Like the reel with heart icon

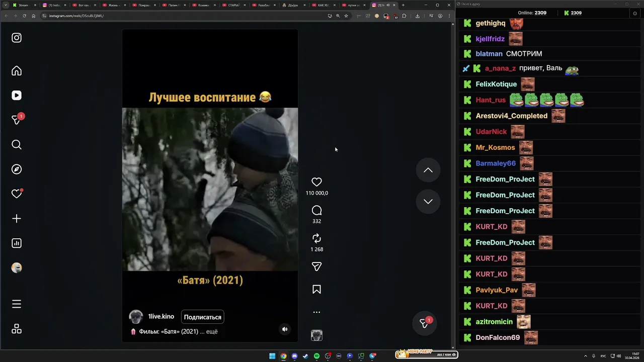316,182
